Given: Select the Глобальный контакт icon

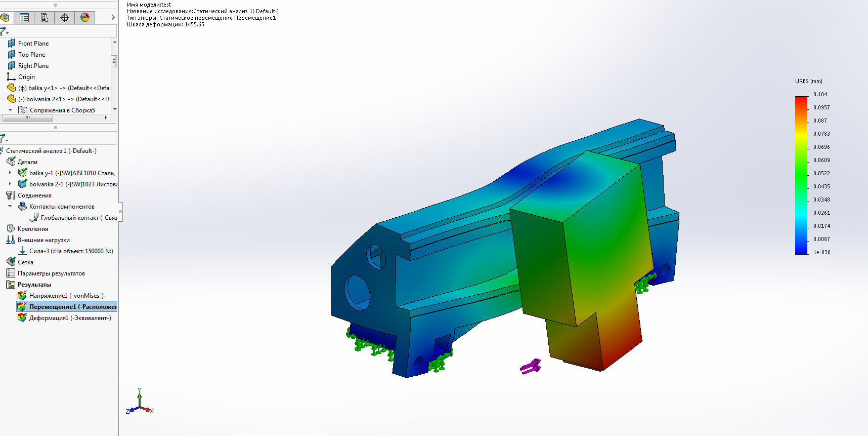Looking at the screenshot, I should (34, 217).
